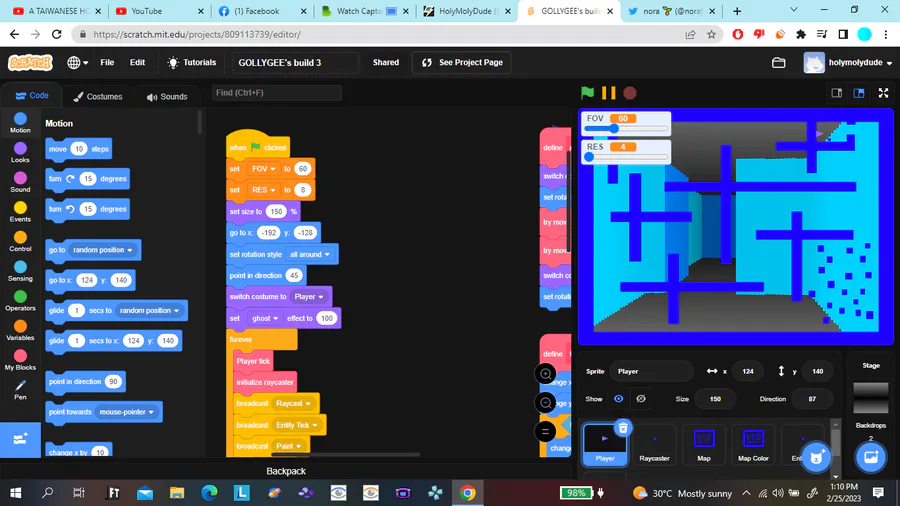Click the Find search field
The height and width of the screenshot is (506, 900).
tap(277, 92)
